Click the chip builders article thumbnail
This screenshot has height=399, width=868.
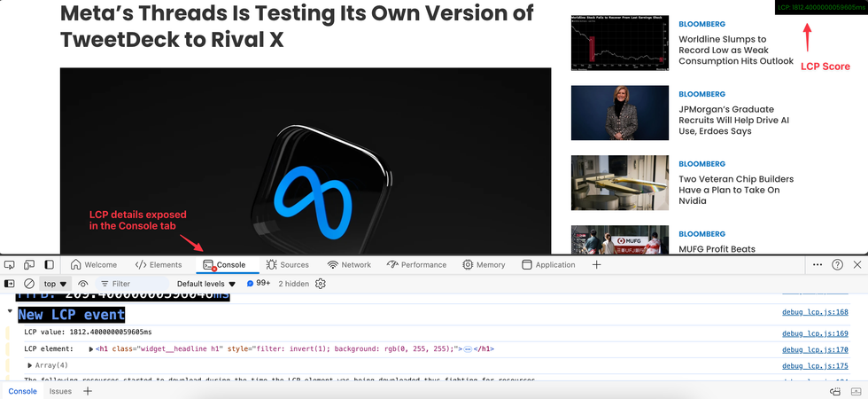(x=620, y=183)
